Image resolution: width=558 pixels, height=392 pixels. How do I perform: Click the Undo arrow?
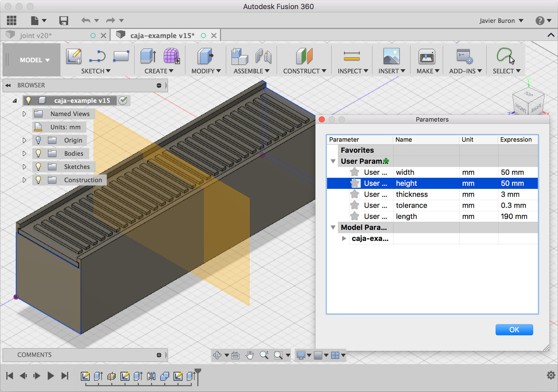click(86, 20)
